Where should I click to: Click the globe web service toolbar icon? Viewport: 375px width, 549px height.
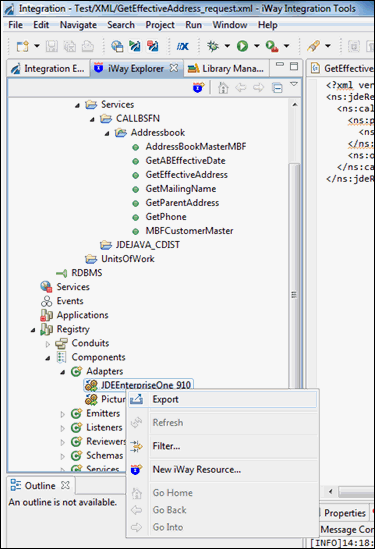(x=117, y=46)
